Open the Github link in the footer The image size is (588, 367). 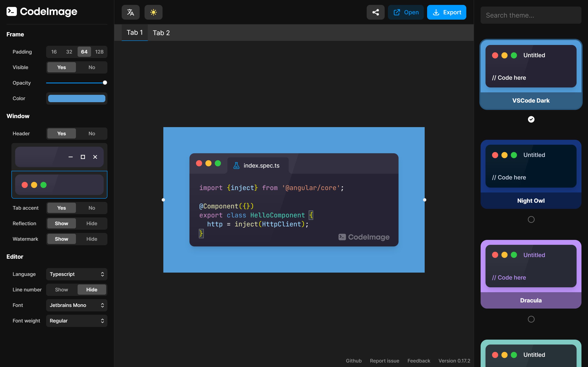pyautogui.click(x=354, y=361)
